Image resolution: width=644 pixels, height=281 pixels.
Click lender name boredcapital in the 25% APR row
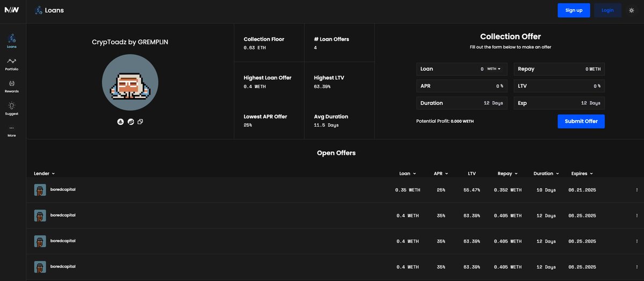click(x=62, y=189)
